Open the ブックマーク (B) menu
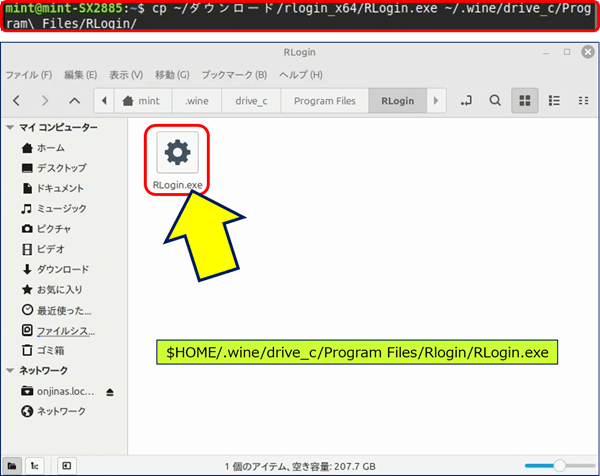Screen dimensions: 600x476 tap(234, 75)
